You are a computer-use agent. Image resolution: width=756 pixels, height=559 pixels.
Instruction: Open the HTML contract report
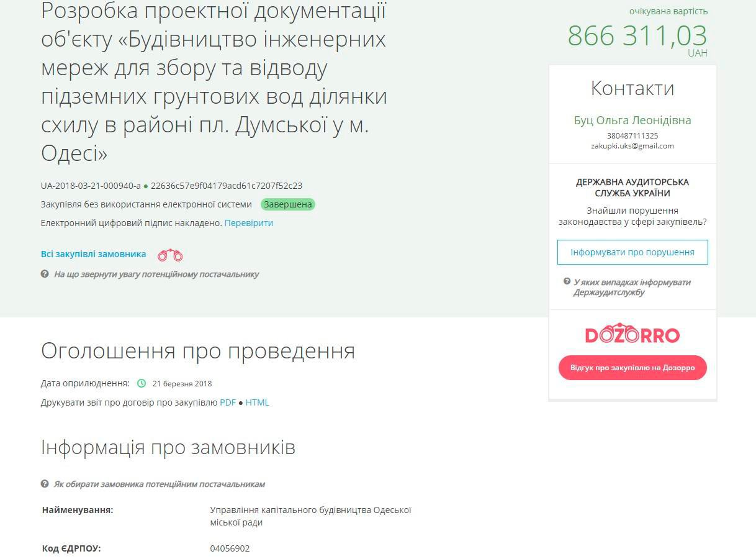257,402
